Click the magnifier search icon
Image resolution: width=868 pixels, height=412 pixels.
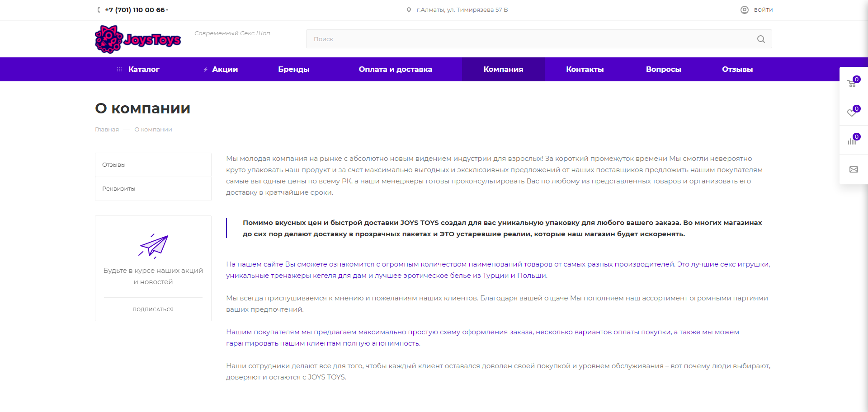click(761, 39)
